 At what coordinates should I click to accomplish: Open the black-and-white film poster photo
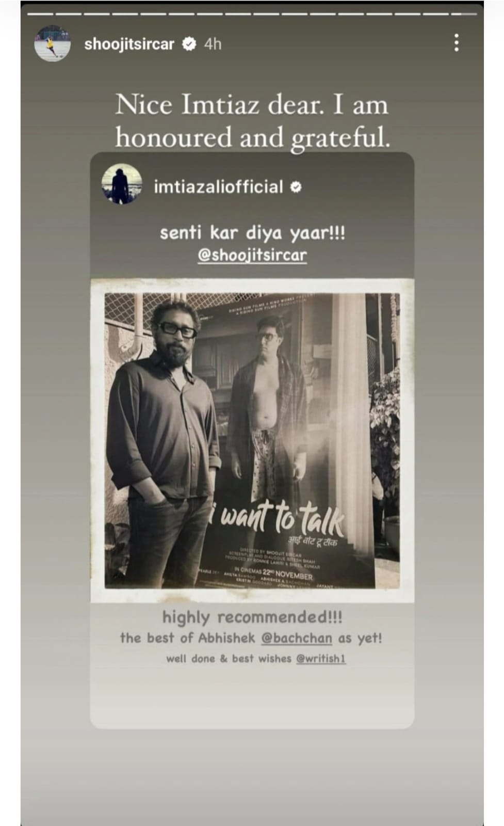coord(252,441)
